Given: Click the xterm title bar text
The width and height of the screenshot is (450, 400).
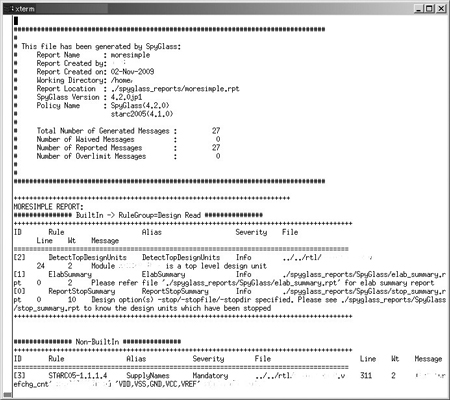Looking at the screenshot, I should 24,9.
